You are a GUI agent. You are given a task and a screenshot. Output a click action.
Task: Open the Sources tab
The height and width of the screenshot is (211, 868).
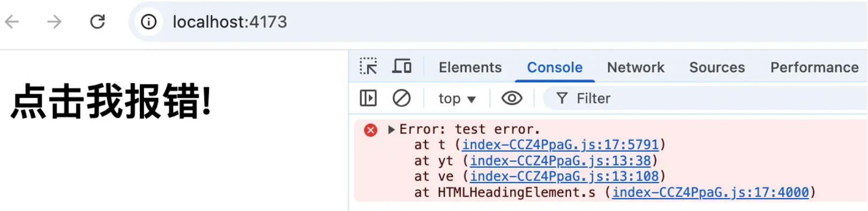[717, 67]
